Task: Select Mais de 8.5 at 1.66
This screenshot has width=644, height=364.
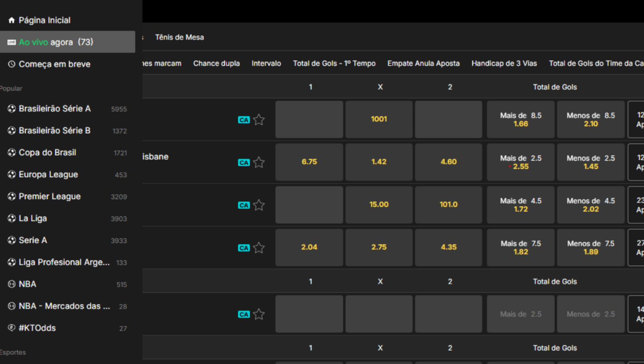Action: (521, 119)
